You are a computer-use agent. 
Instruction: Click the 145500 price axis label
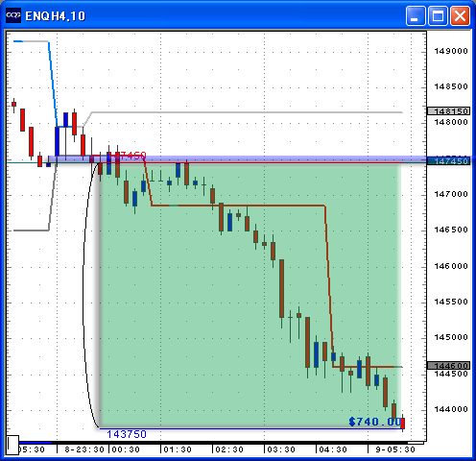tap(451, 302)
